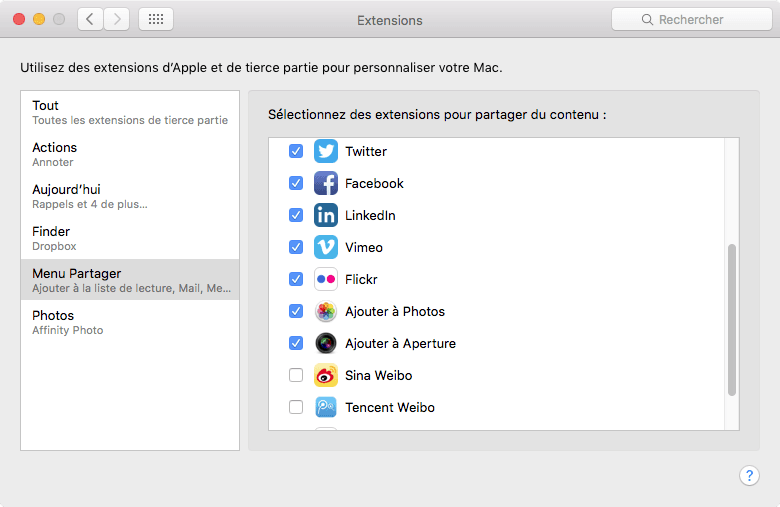This screenshot has width=780, height=507.
Task: Click the Annoter subtitle under Actions
Action: tap(53, 162)
